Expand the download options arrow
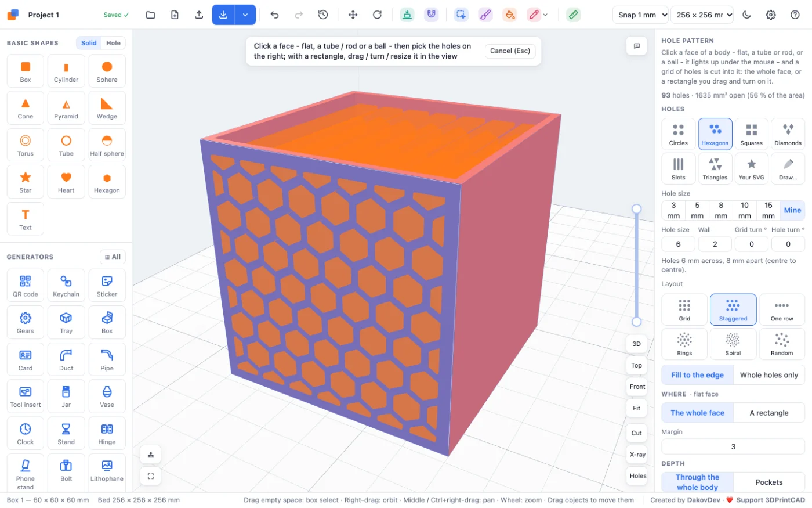The image size is (812, 508). [245, 15]
